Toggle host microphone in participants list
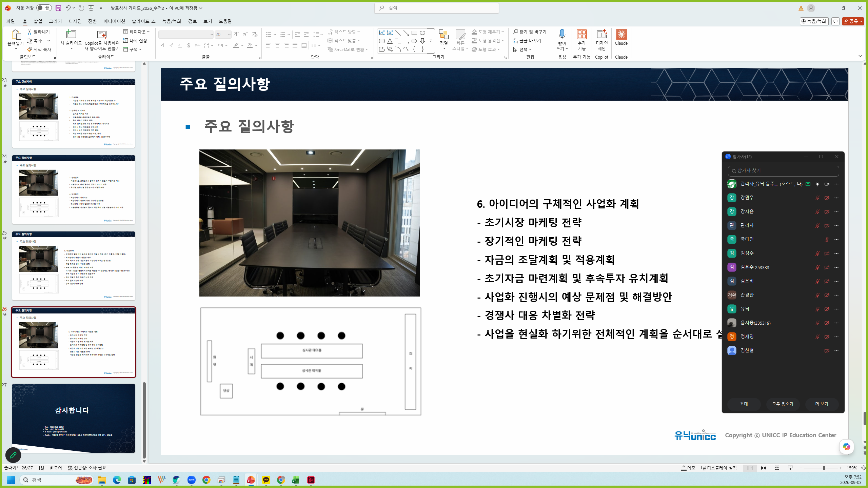This screenshot has height=488, width=868. (x=817, y=184)
